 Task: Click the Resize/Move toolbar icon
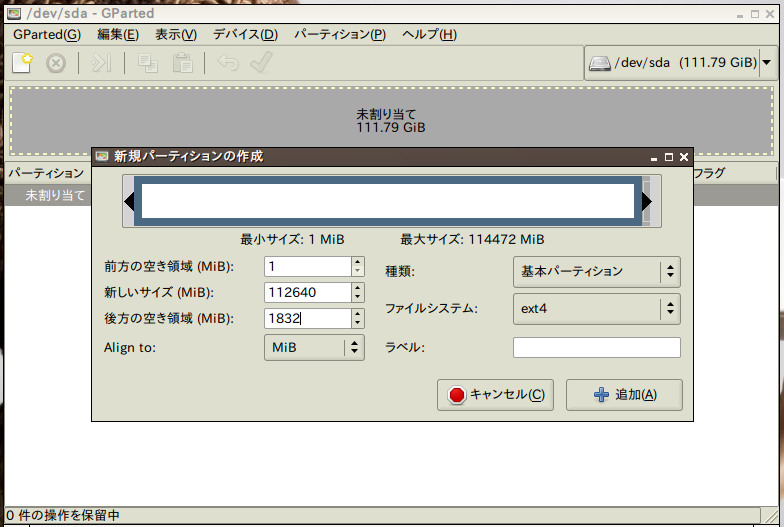coord(100,63)
